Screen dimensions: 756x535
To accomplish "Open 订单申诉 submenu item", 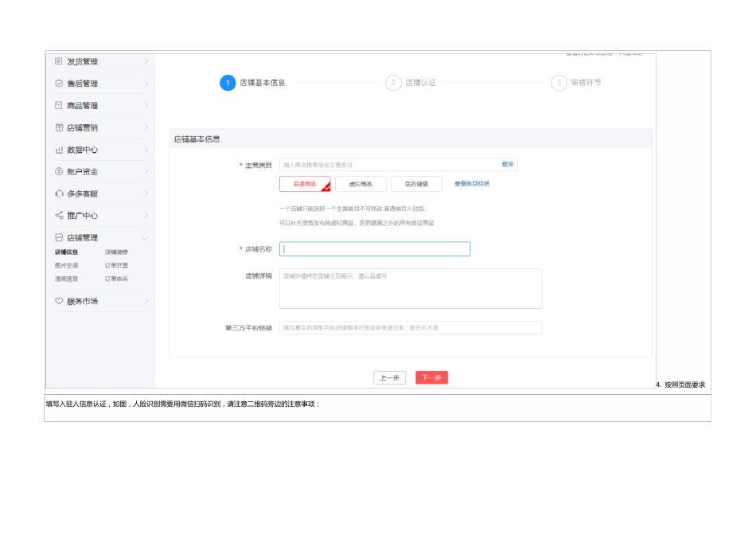I will click(116, 279).
